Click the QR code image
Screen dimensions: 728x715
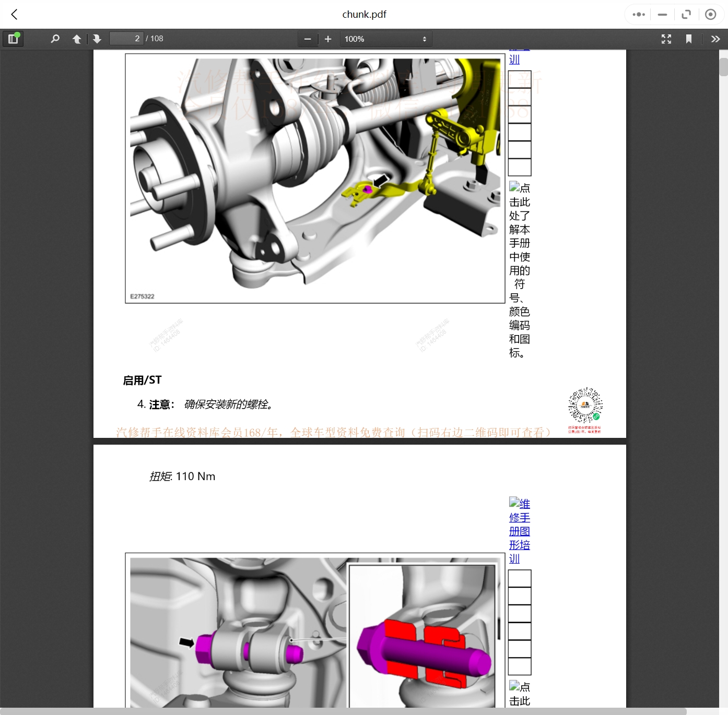tap(585, 404)
